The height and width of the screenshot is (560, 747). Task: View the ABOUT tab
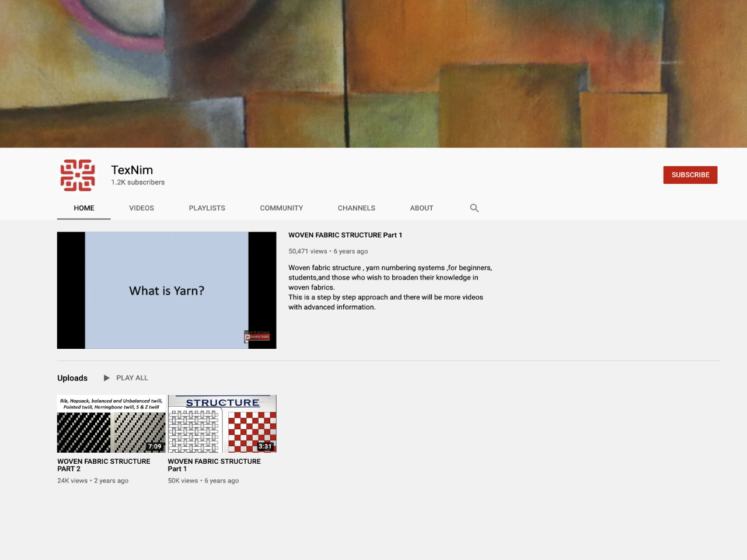click(421, 208)
